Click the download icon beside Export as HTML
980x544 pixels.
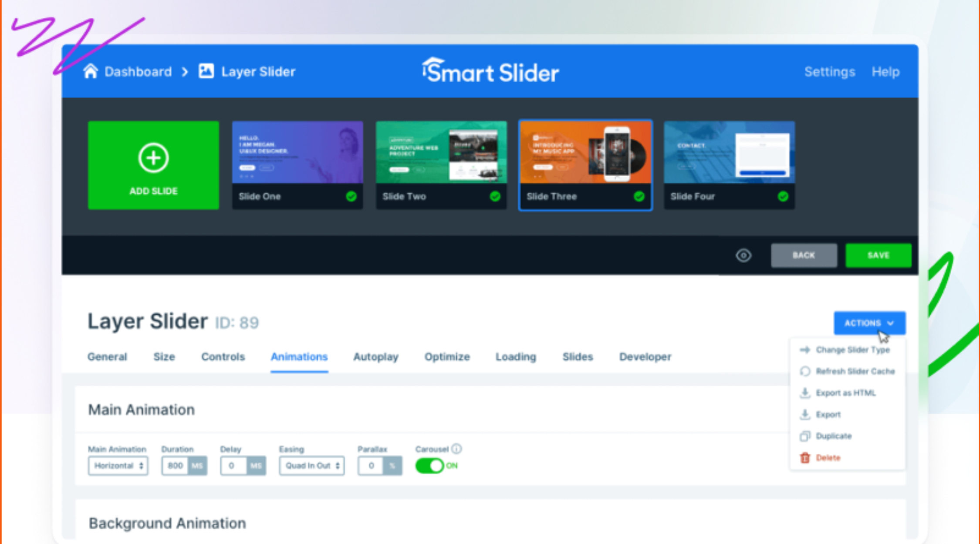point(805,393)
